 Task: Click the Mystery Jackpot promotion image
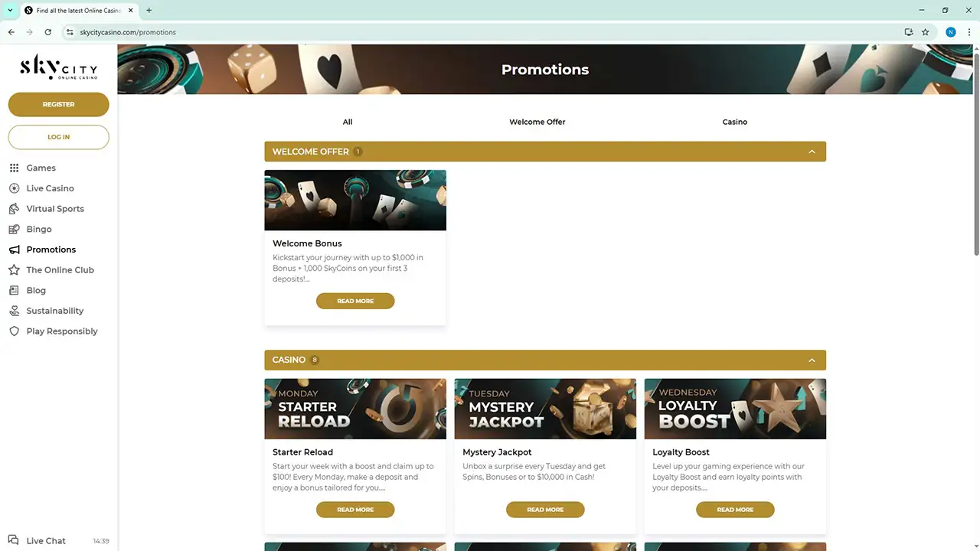[x=545, y=409]
